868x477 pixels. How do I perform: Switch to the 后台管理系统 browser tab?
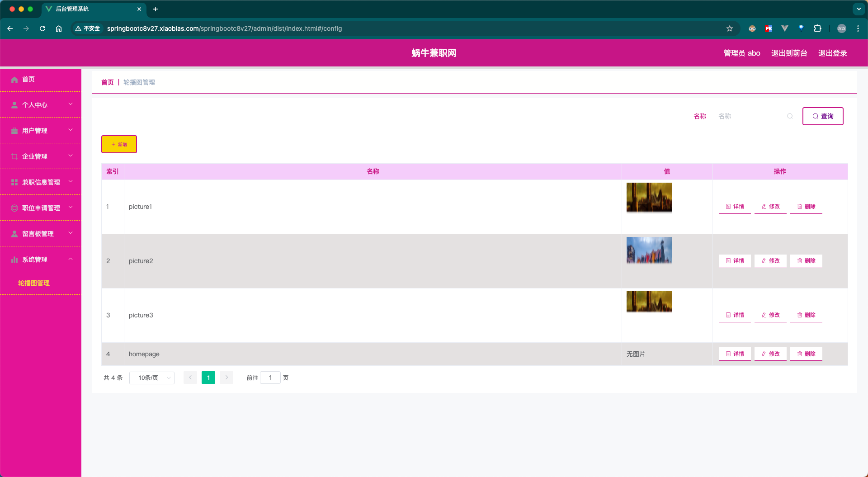click(x=94, y=9)
